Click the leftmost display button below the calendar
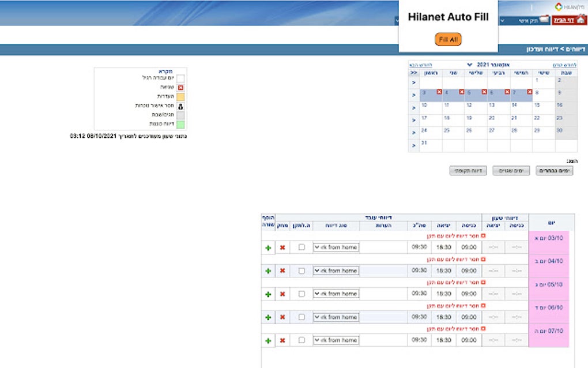The height and width of the screenshot is (368, 588). coord(468,171)
